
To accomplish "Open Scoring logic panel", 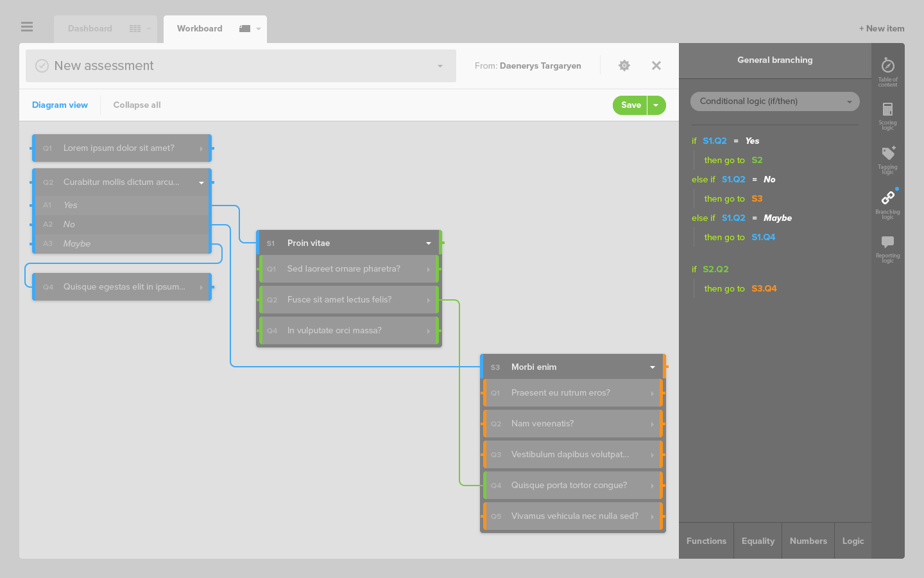I will (x=887, y=116).
